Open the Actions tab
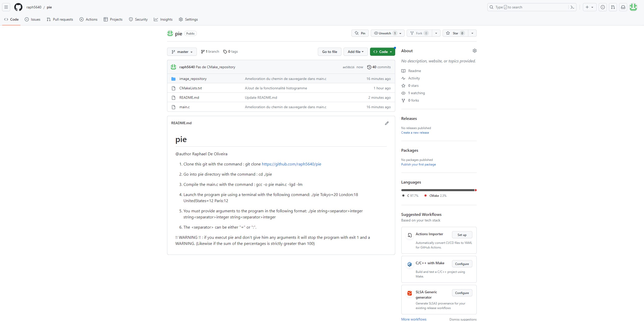Screen dimensions: 644x321 click(88, 19)
